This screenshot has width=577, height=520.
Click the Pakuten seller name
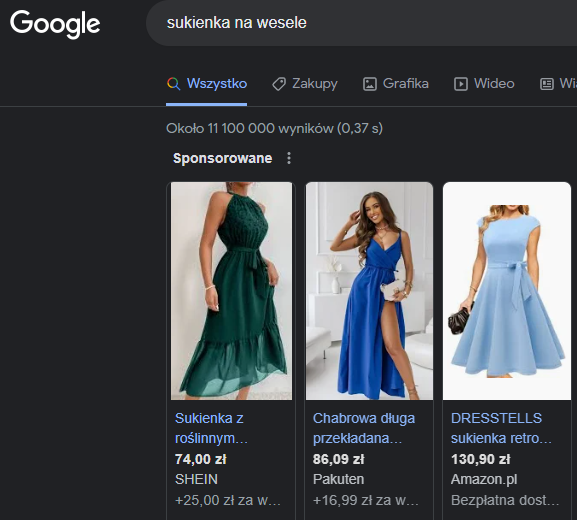pos(339,480)
